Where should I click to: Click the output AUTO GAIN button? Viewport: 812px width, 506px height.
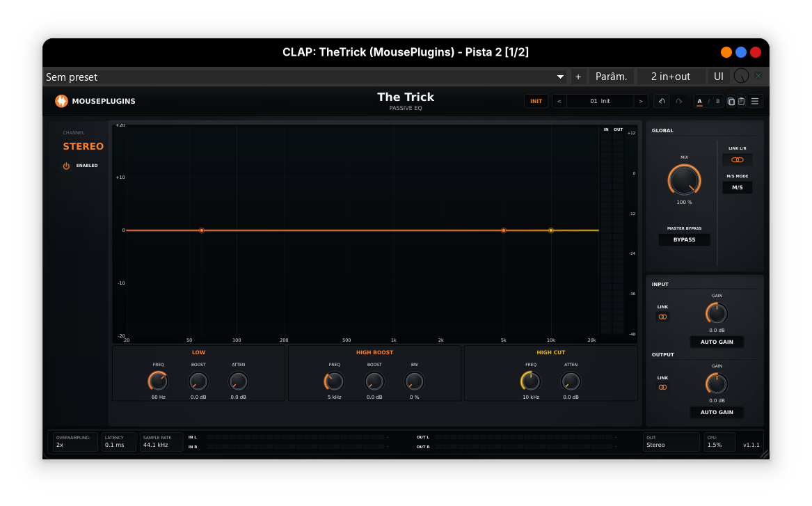pos(717,412)
